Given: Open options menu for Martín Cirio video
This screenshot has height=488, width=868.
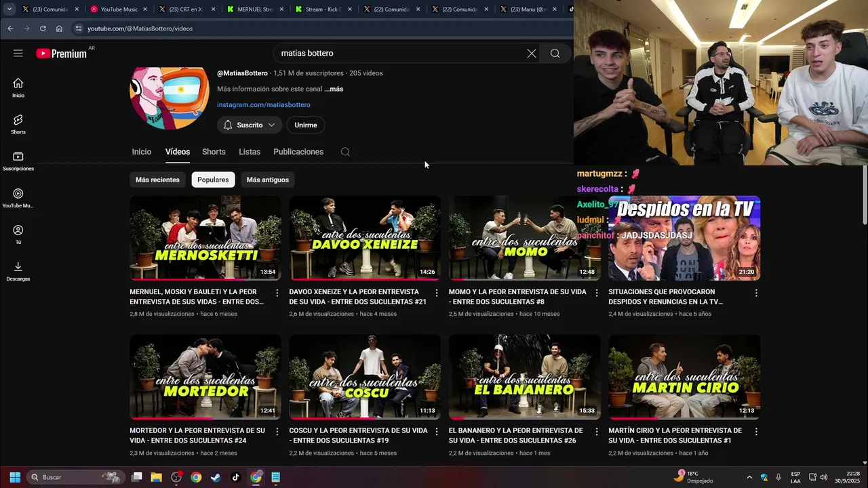Looking at the screenshot, I should coord(756,432).
